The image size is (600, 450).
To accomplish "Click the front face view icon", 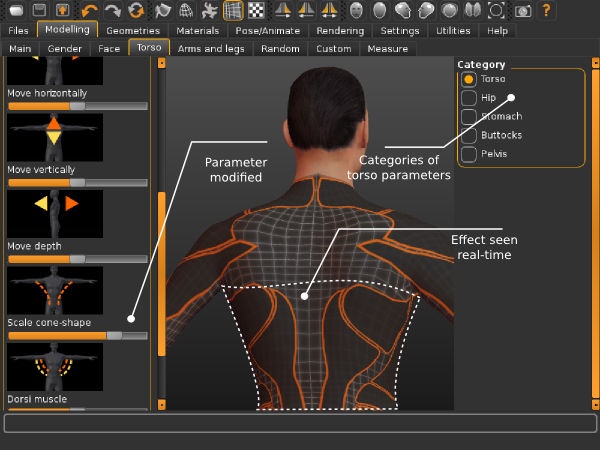I will click(357, 11).
